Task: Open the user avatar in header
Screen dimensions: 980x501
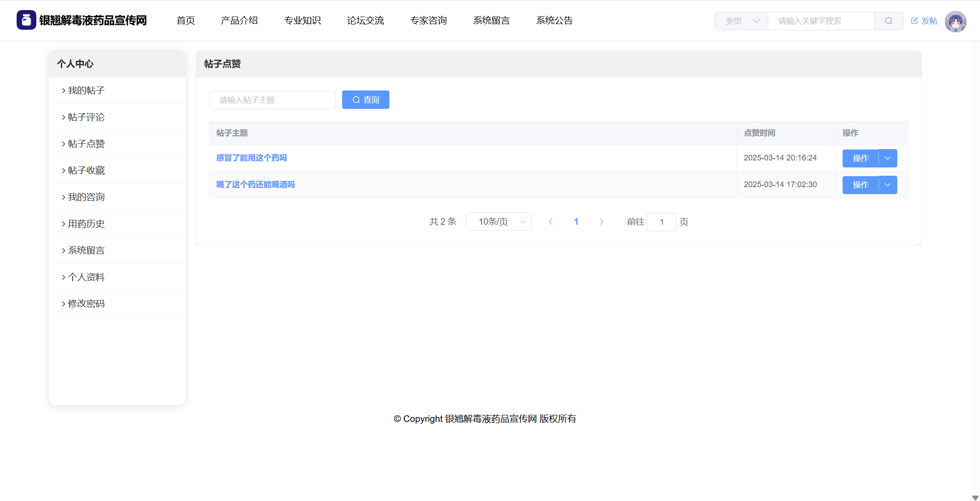Action: coord(955,21)
